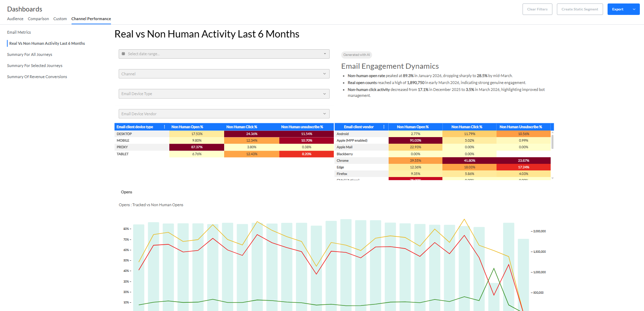The image size is (644, 311).
Task: Expand the Channel dropdown
Action: [x=224, y=74]
